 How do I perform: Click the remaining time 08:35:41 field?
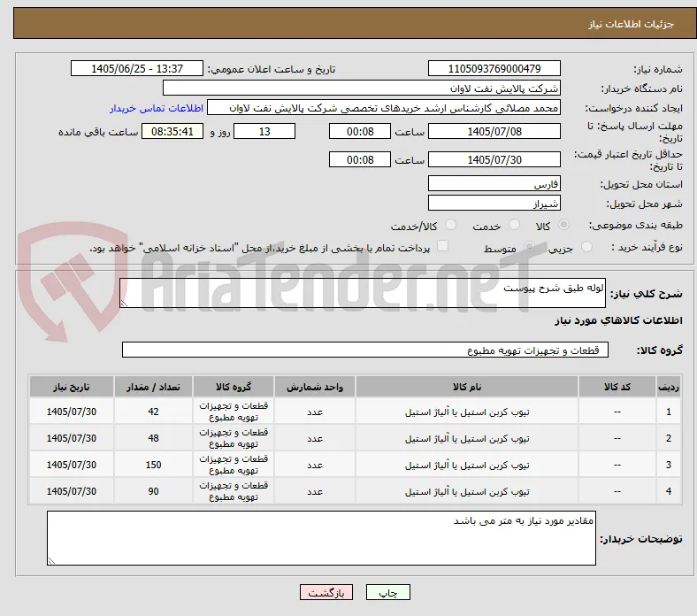(172, 131)
